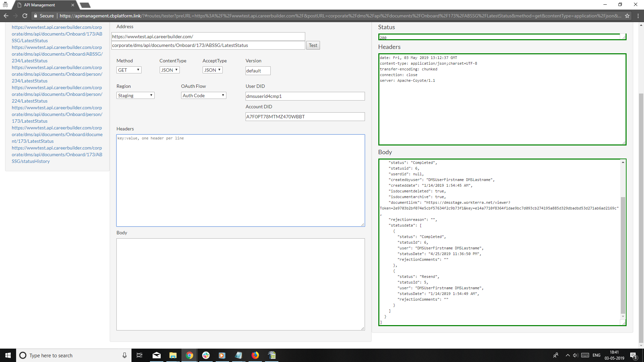Click the ENG language indicator
This screenshot has width=644, height=362.
point(596,355)
